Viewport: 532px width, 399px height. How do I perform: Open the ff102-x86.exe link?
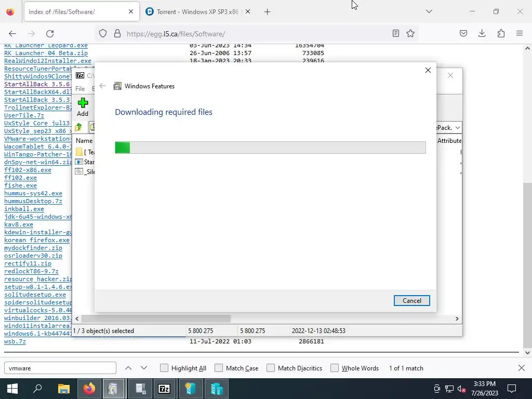pos(28,170)
